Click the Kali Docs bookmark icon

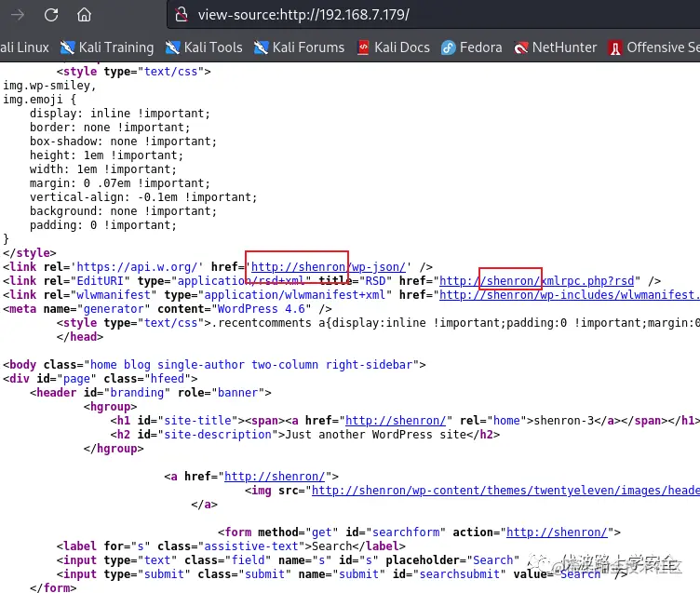tap(363, 47)
